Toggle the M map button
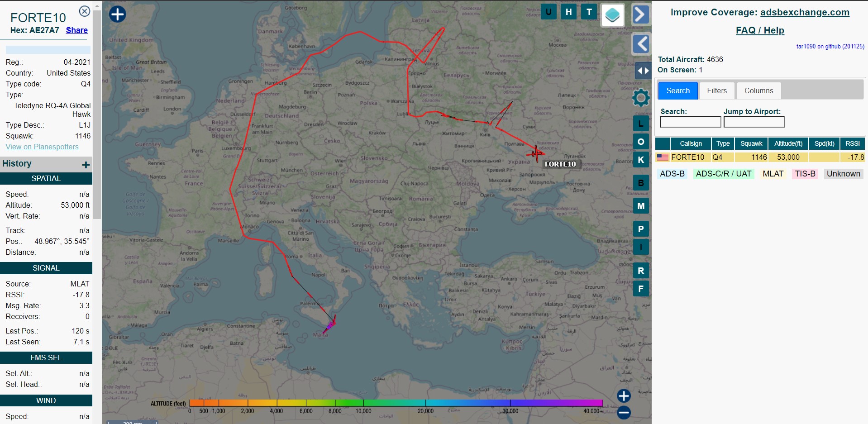Viewport: 868px width, 424px height. click(x=641, y=206)
